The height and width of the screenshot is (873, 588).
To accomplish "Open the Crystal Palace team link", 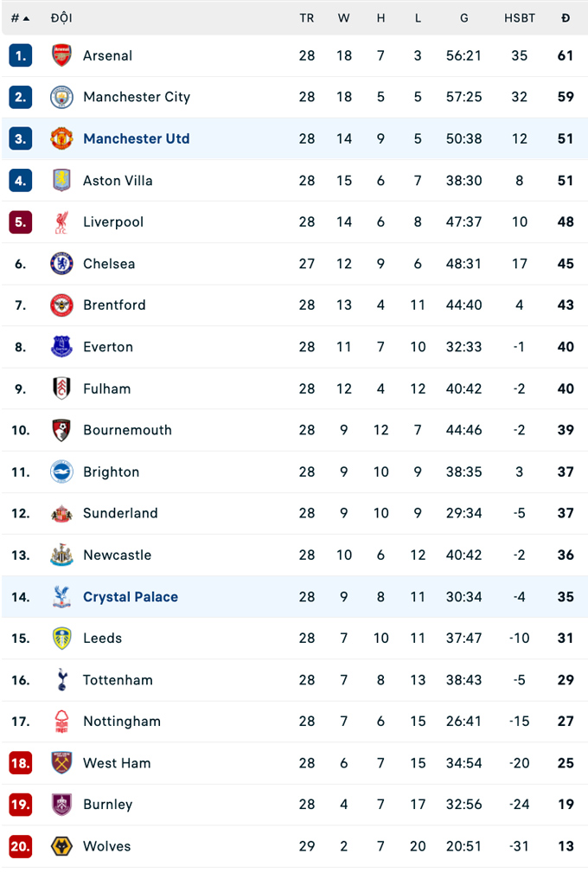I will tap(131, 597).
